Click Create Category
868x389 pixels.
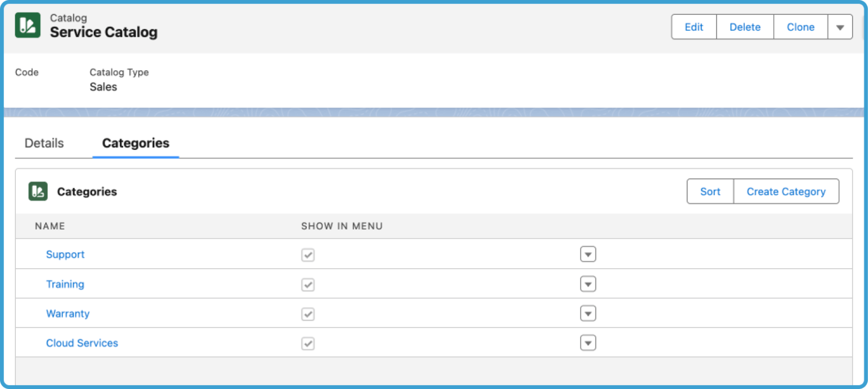[786, 191]
